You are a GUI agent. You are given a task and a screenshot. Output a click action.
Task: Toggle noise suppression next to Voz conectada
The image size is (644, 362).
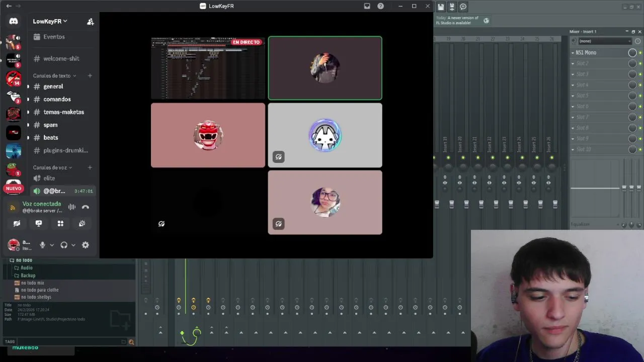click(x=72, y=207)
